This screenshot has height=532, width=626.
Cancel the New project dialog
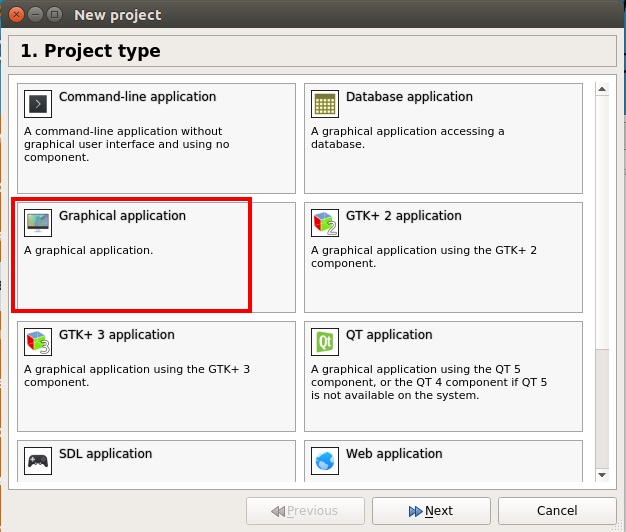pyautogui.click(x=557, y=511)
